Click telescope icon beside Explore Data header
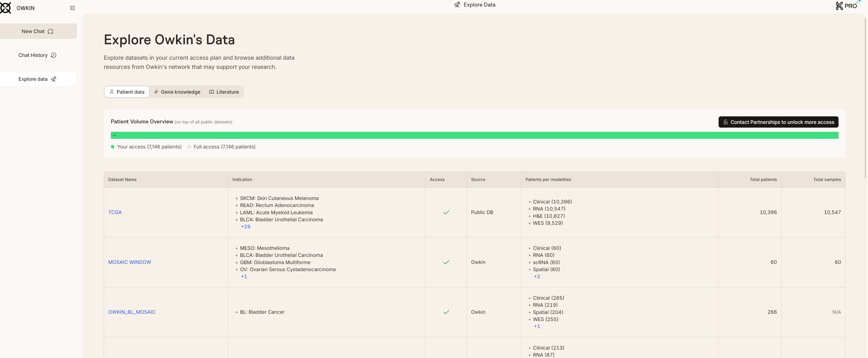The width and height of the screenshot is (868, 358). (457, 5)
